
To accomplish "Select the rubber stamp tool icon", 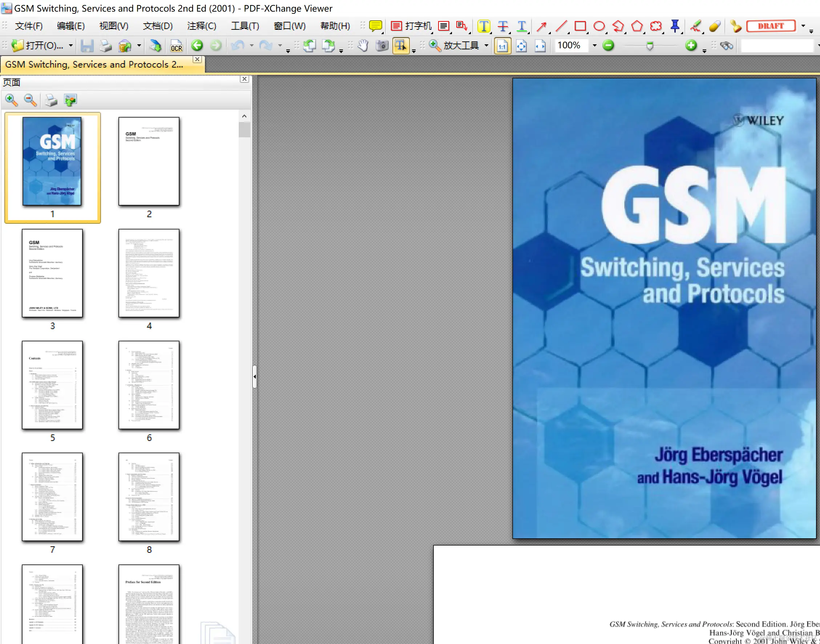I will 735,26.
